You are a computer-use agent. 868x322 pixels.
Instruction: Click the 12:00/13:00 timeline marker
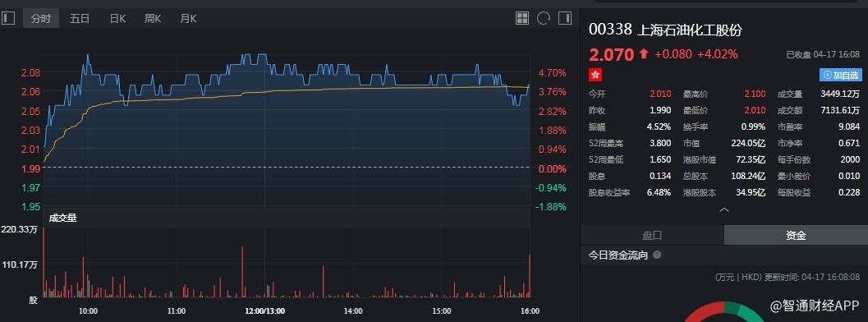coord(264,311)
